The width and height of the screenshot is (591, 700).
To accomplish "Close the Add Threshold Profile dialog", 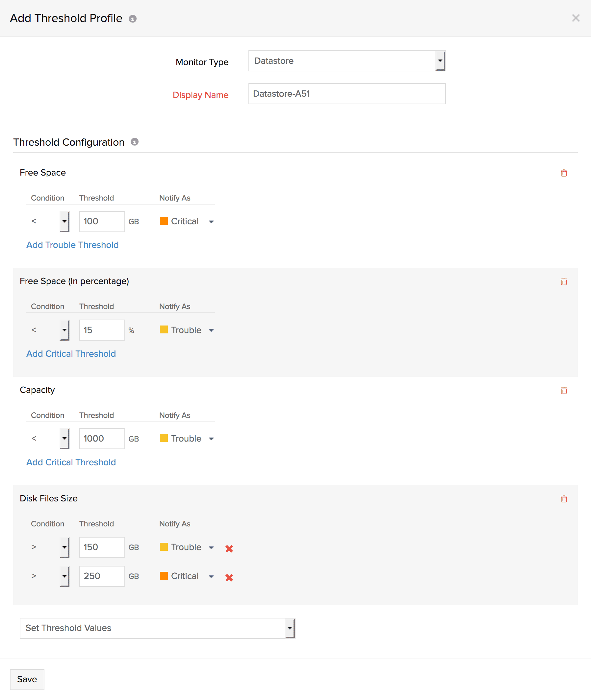I will click(x=576, y=18).
